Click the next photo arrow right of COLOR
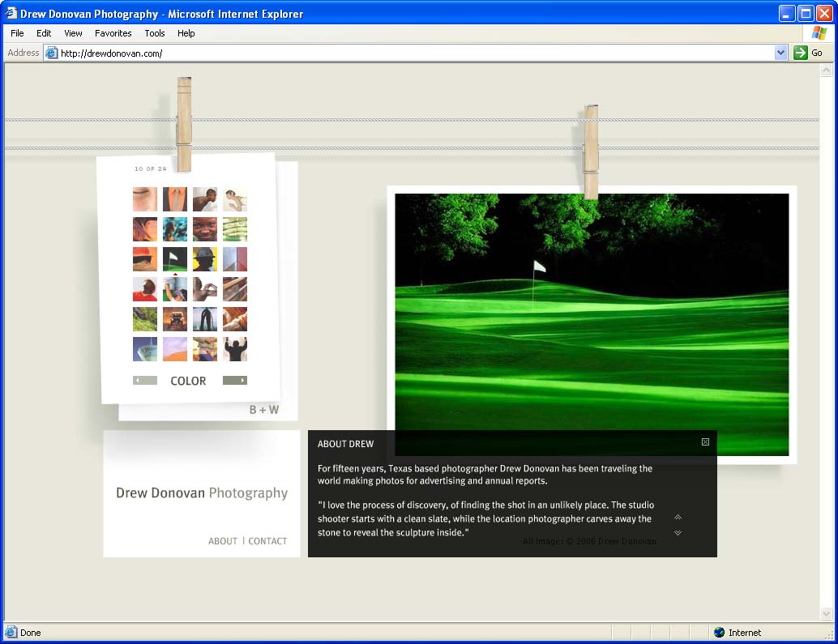838x644 pixels. pos(235,381)
